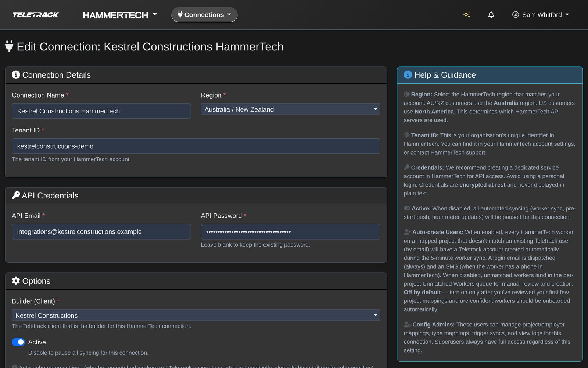Click the 'Leave blank to keep the existing password.' hint
The image size is (588, 368).
tap(255, 245)
